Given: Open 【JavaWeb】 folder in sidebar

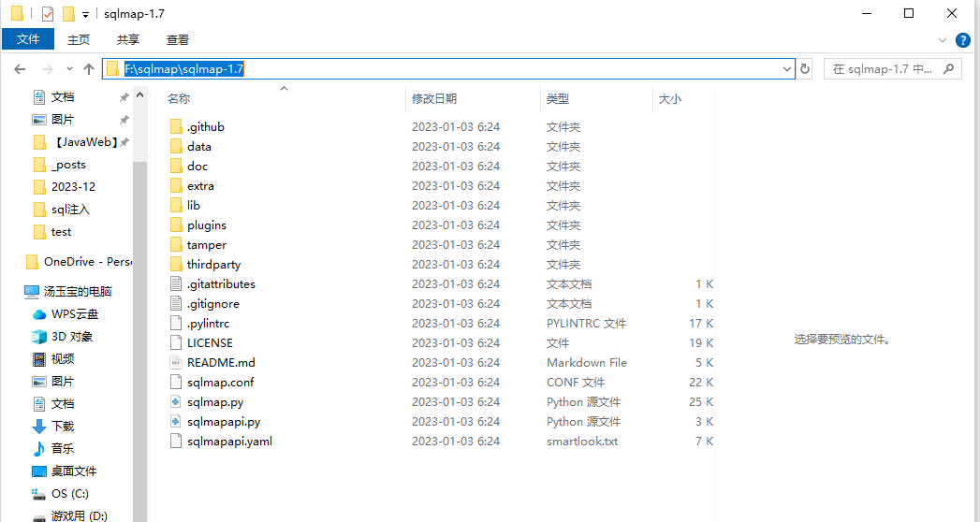Looking at the screenshot, I should pos(85,142).
